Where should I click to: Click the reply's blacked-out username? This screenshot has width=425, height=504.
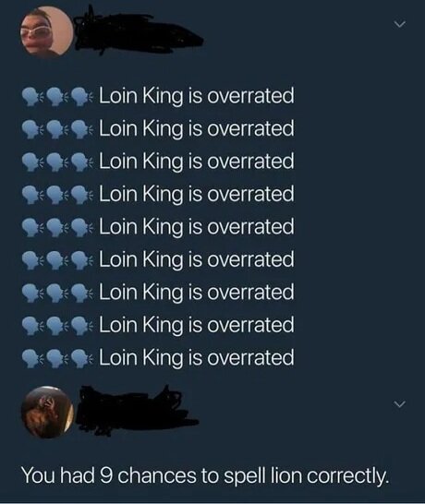(137, 412)
